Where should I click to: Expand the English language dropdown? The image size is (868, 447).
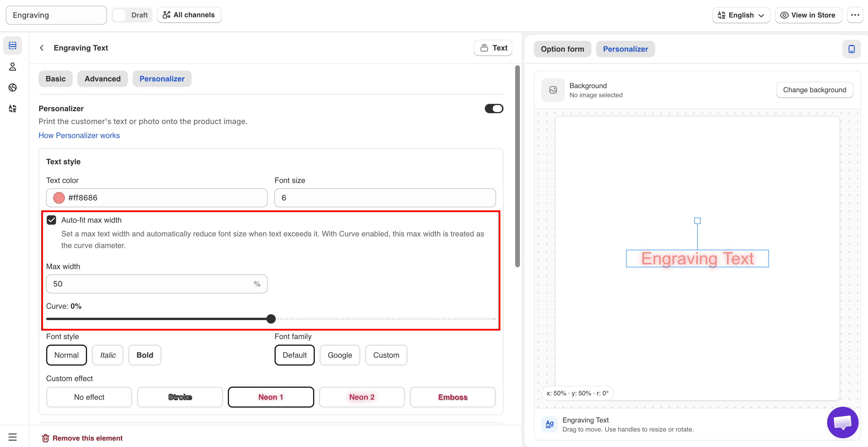(741, 15)
